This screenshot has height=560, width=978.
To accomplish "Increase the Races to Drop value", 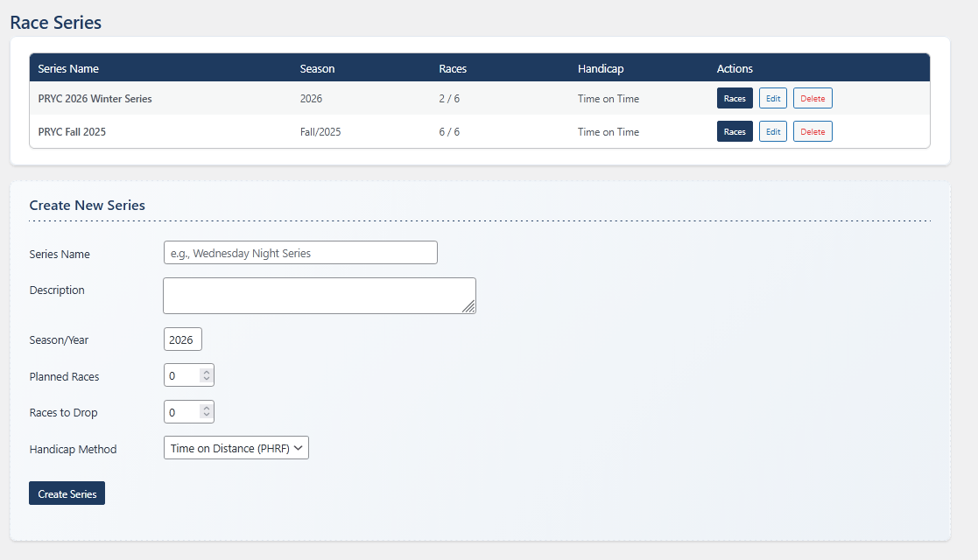I will [206, 408].
